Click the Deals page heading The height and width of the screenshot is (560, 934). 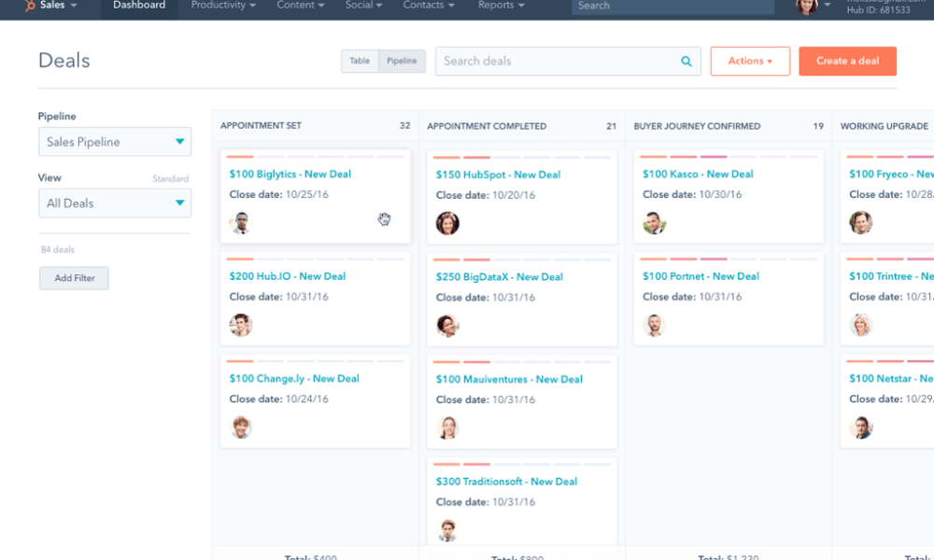coord(64,61)
